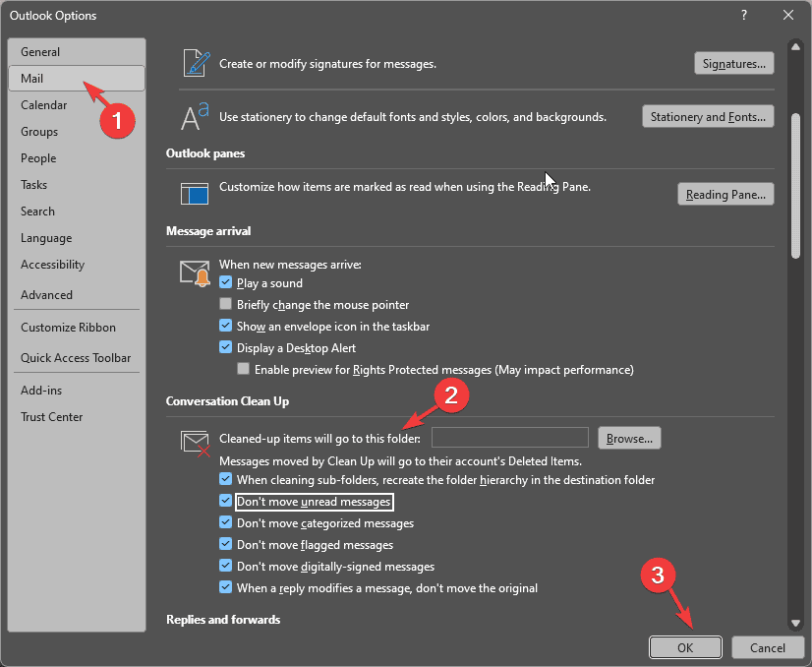Viewport: 812px width, 667px height.
Task: Click the cleaned-up items folder text field
Action: tap(509, 438)
